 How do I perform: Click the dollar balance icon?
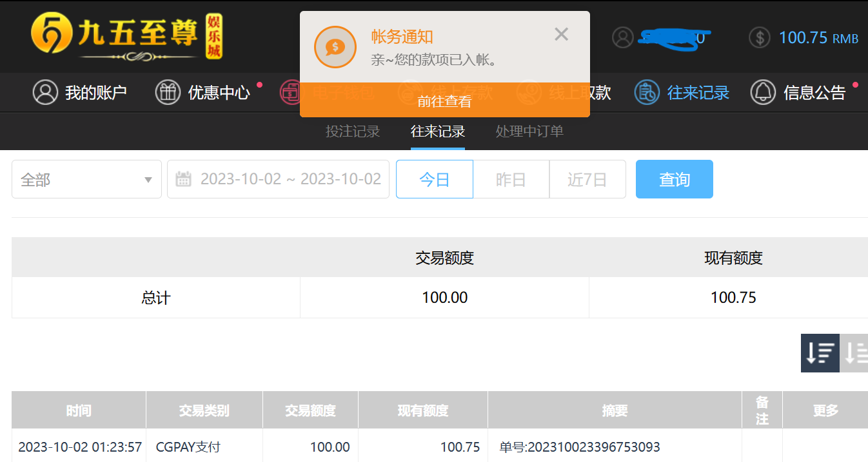pos(760,37)
